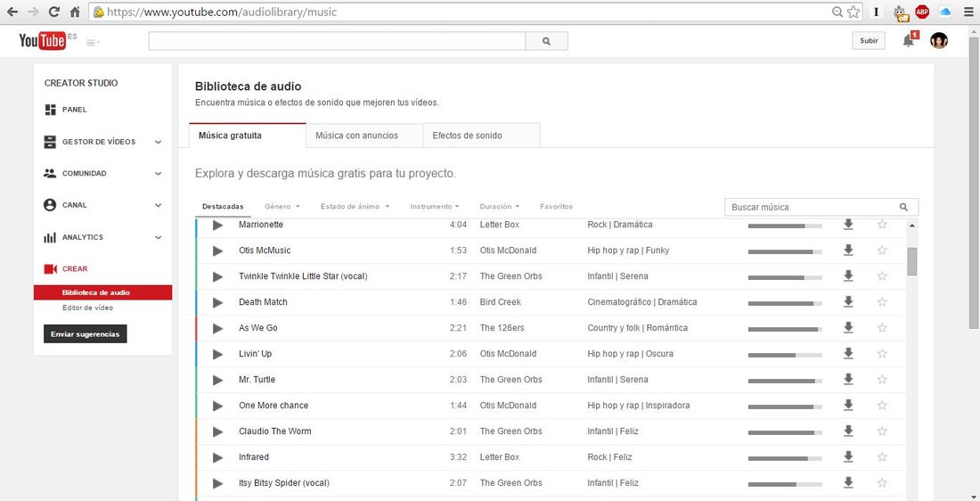Open the Duración filter dropdown

pos(500,207)
